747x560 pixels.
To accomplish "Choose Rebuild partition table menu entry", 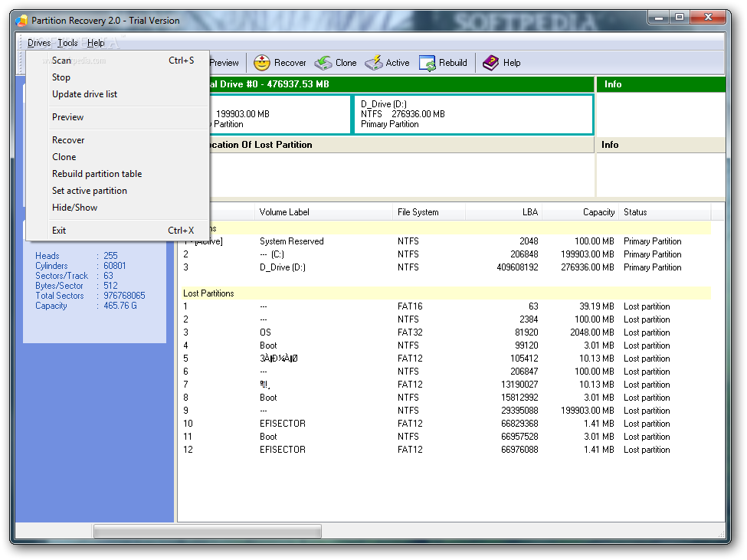I will pos(118,174).
